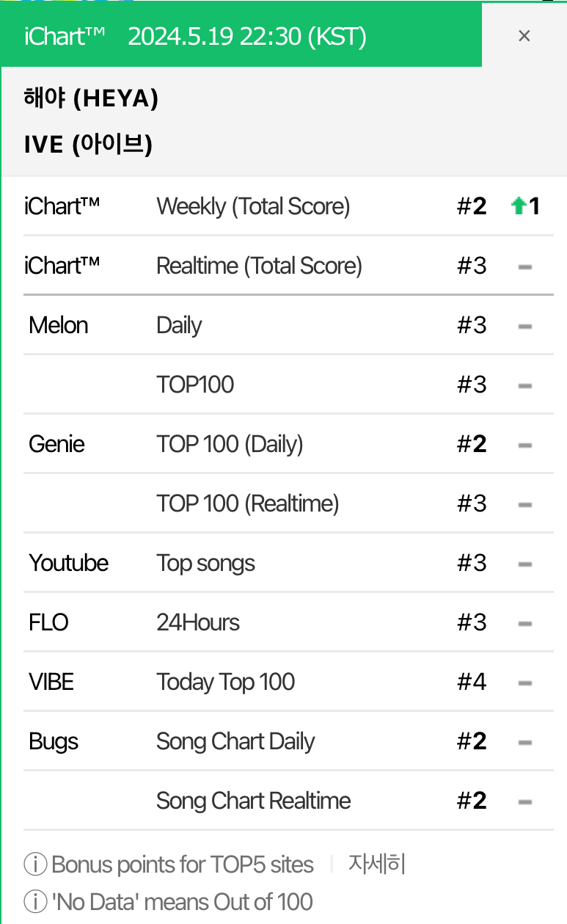Select the FLO 24Hours chart entry
The height and width of the screenshot is (924, 567).
pyautogui.click(x=198, y=622)
